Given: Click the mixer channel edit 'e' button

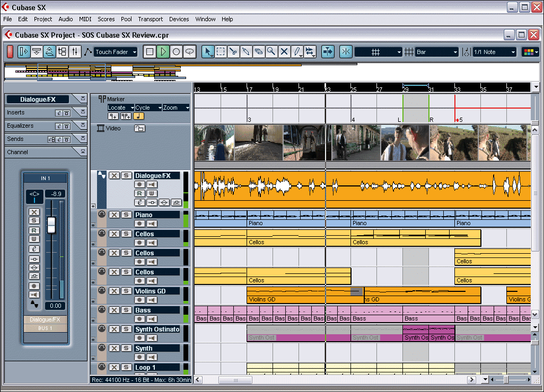Looking at the screenshot, I should (34, 249).
